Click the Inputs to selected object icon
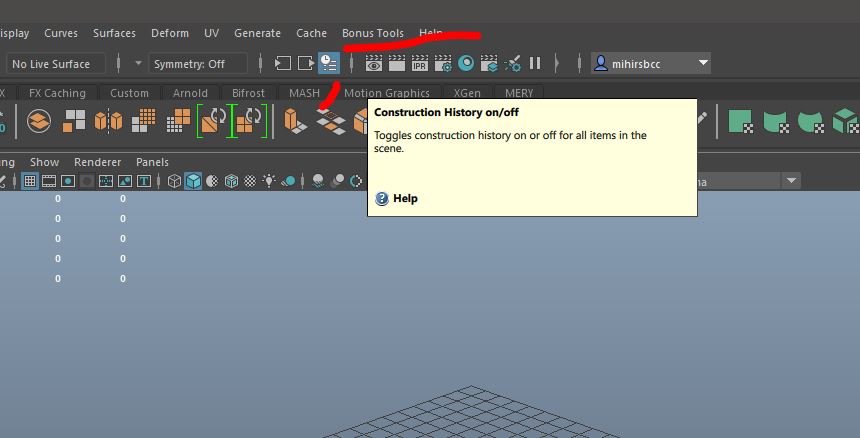860x438 pixels. [282, 64]
